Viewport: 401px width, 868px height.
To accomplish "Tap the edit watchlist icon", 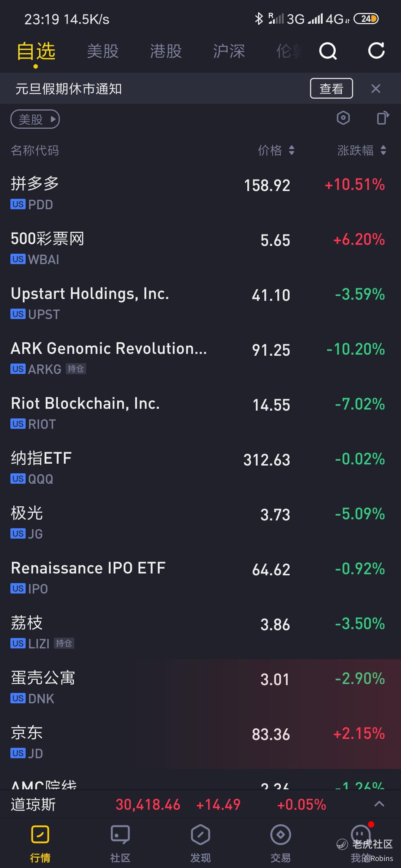I will pyautogui.click(x=383, y=118).
